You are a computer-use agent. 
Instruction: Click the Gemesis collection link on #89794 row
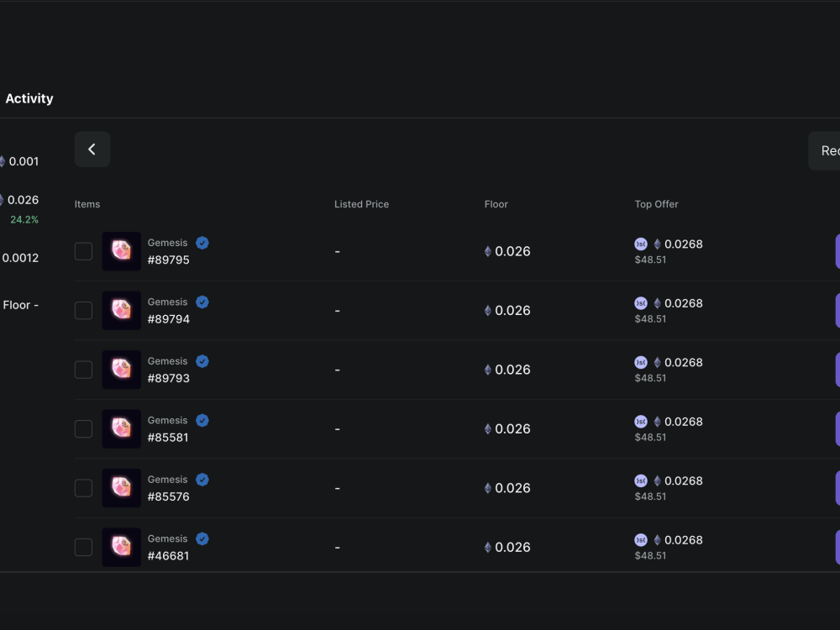(x=166, y=302)
